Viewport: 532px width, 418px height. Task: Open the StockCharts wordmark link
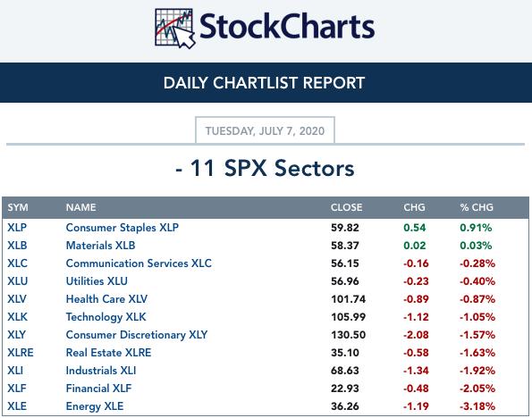287,26
